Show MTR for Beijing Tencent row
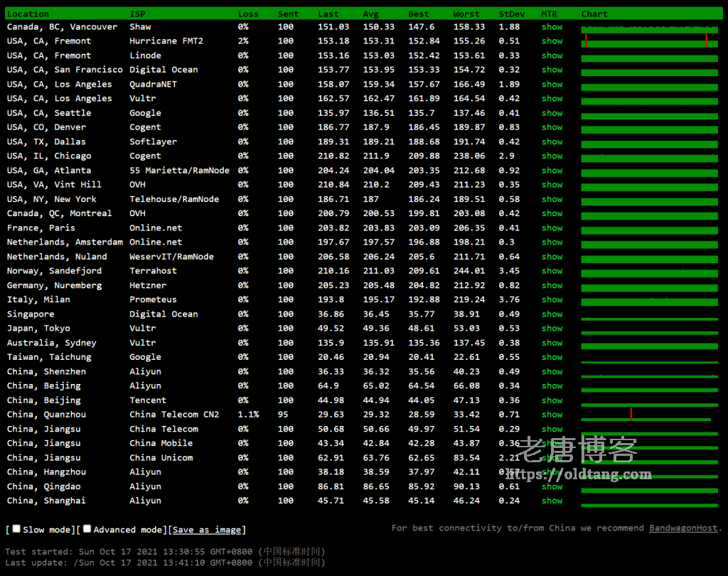The height and width of the screenshot is (576, 728). [552, 400]
